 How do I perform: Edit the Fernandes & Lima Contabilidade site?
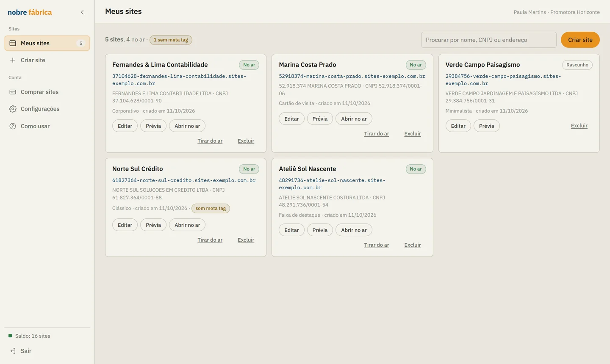[x=125, y=126]
